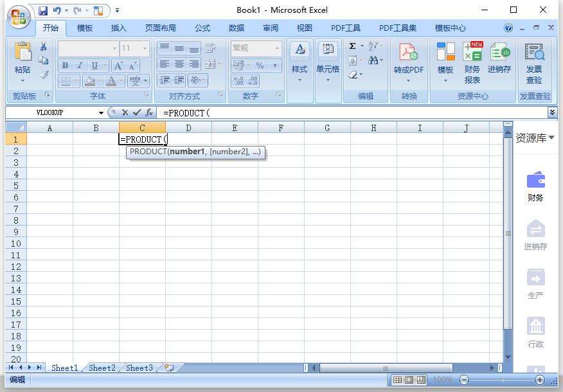Click the Shrink Font icon
The width and height of the screenshot is (563, 392).
132,66
